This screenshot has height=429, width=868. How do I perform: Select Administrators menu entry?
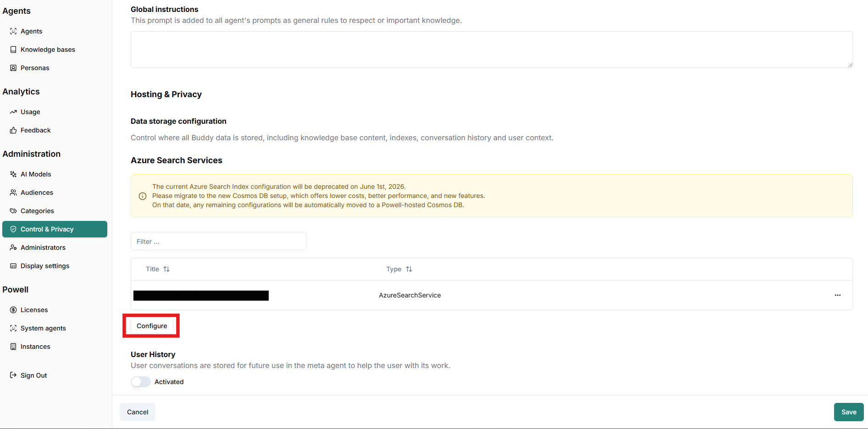click(55, 247)
